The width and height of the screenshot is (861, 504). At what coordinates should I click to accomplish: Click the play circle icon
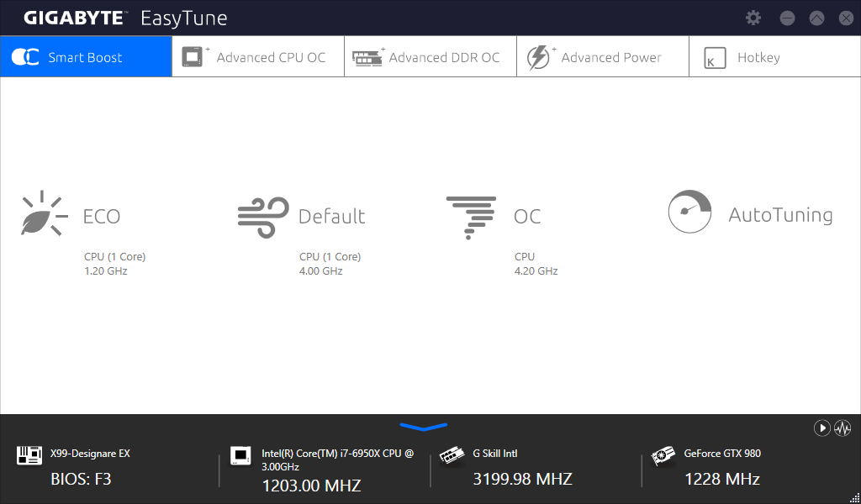click(x=822, y=428)
